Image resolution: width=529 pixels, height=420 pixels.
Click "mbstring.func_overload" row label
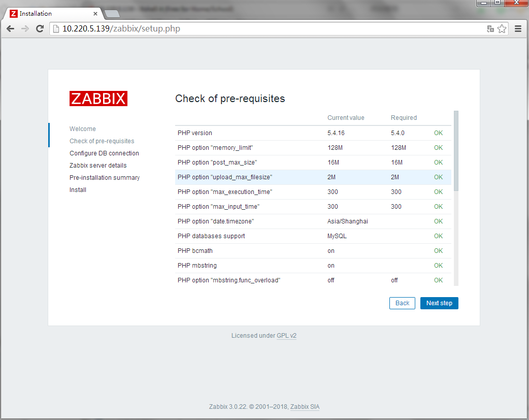click(229, 280)
